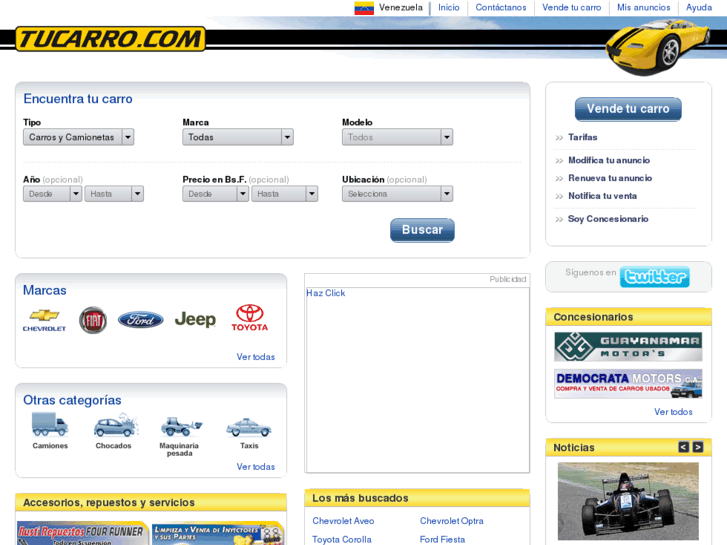
Task: Click the Buscar button
Action: click(x=422, y=230)
